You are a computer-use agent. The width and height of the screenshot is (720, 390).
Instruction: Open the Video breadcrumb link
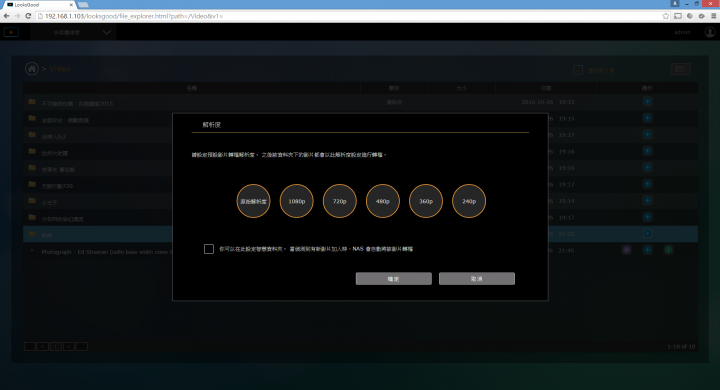click(60, 69)
